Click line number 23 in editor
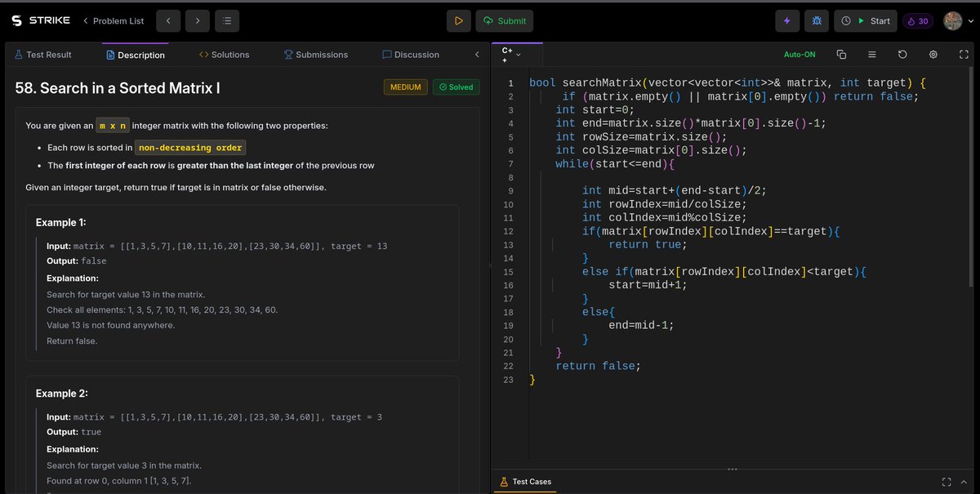The image size is (980, 494). pos(508,380)
